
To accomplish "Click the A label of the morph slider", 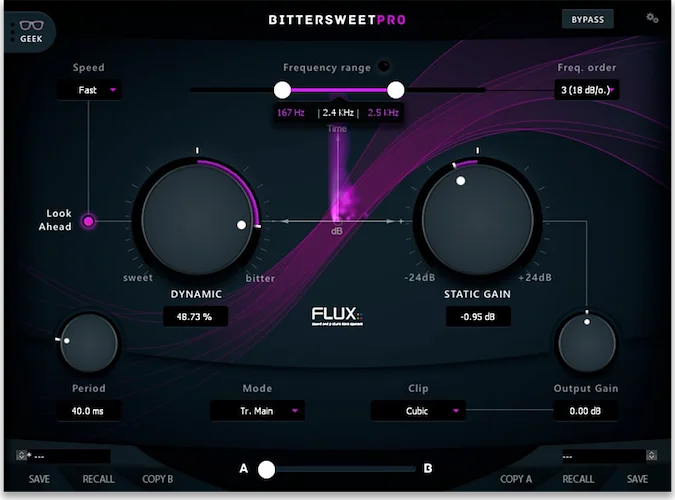I will pos(244,469).
